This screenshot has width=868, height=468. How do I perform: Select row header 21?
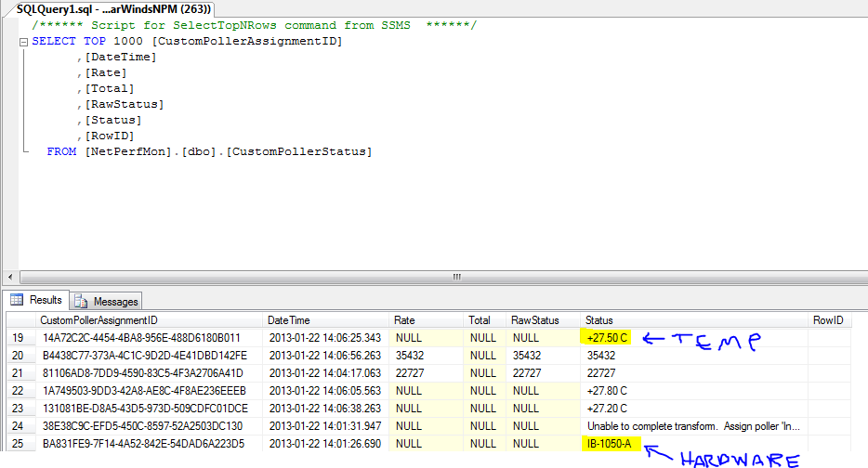tap(20, 373)
